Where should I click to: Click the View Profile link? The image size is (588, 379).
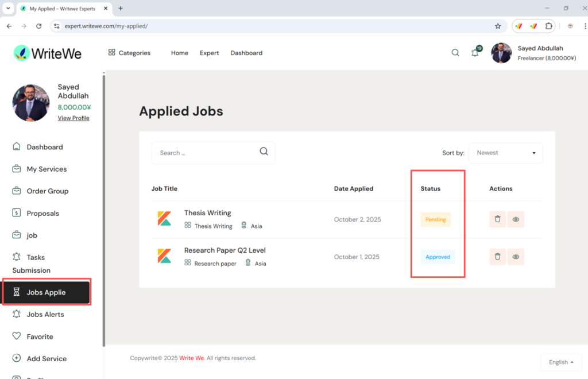click(73, 118)
